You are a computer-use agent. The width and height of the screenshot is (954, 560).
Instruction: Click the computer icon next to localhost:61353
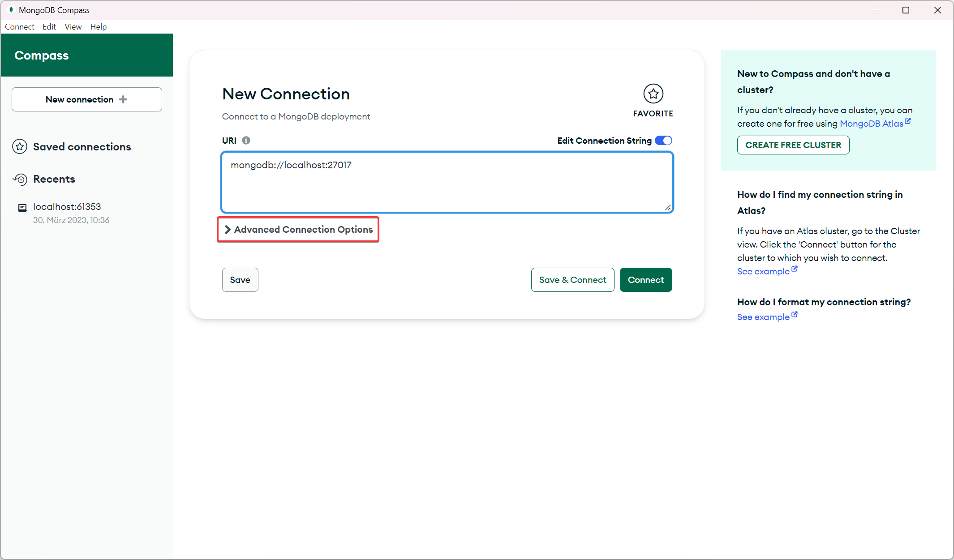(x=22, y=207)
